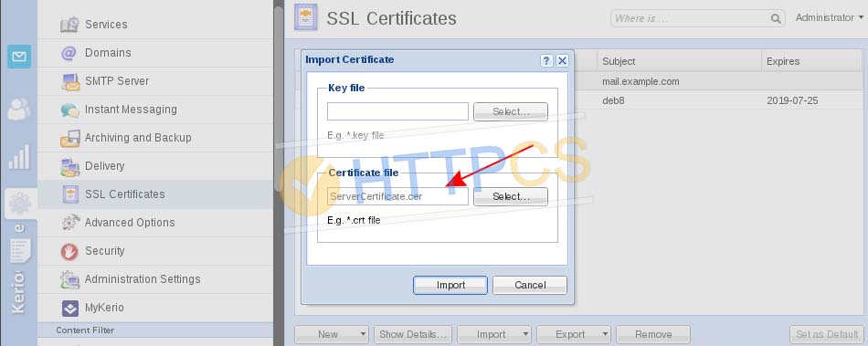Click Select button for Key file
The height and width of the screenshot is (346, 868).
pos(511,111)
